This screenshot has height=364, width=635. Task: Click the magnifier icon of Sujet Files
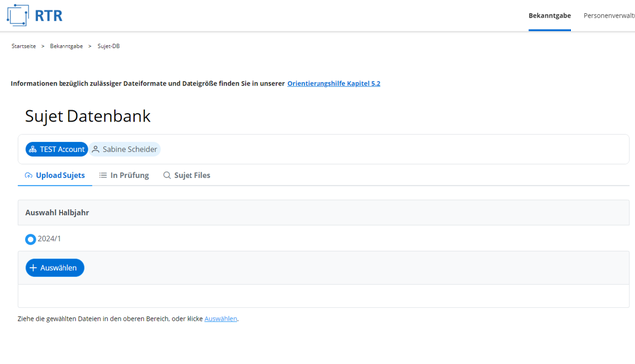[167, 175]
